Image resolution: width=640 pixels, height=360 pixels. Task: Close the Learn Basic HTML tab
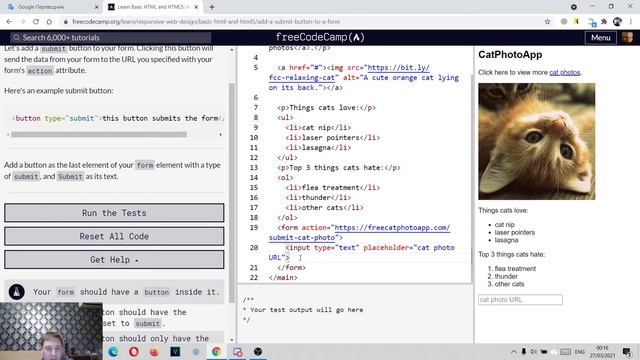point(196,7)
